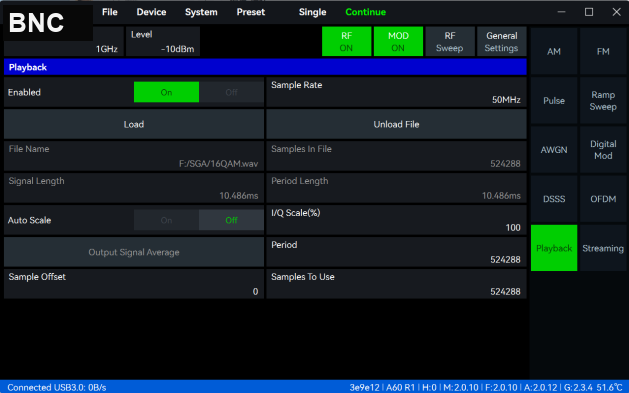The width and height of the screenshot is (629, 393).
Task: Click the A60 R1 status entry
Action: [x=400, y=387]
